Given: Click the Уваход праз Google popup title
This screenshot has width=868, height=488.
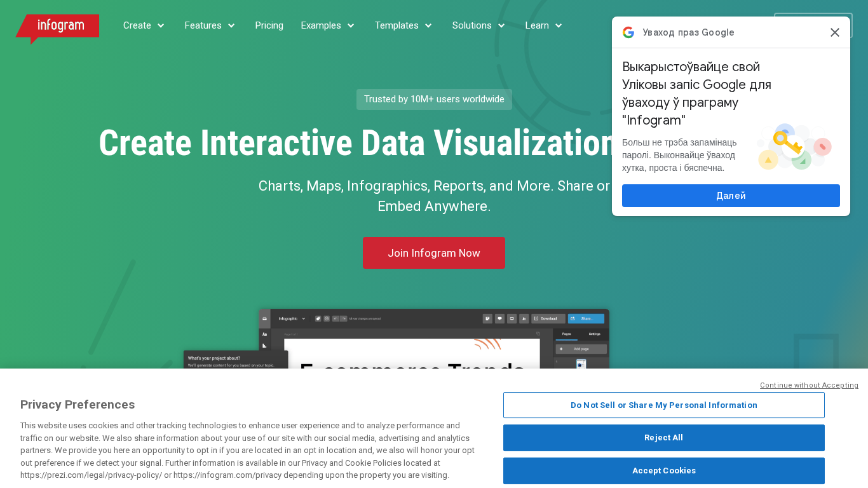Looking at the screenshot, I should coord(688,32).
